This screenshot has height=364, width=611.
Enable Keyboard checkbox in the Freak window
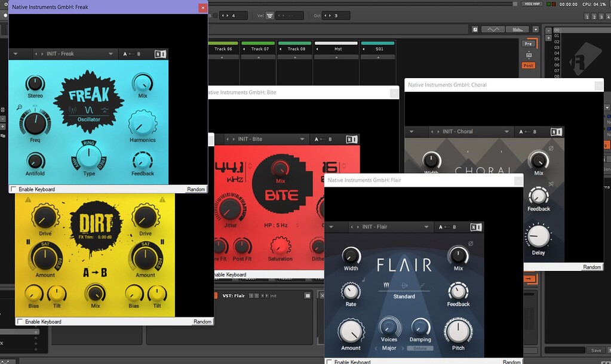click(14, 189)
